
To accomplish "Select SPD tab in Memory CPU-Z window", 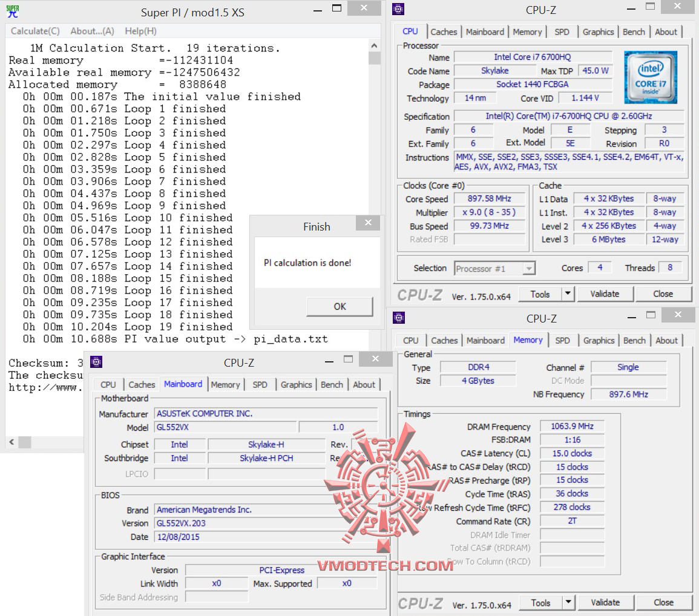I will point(563,341).
